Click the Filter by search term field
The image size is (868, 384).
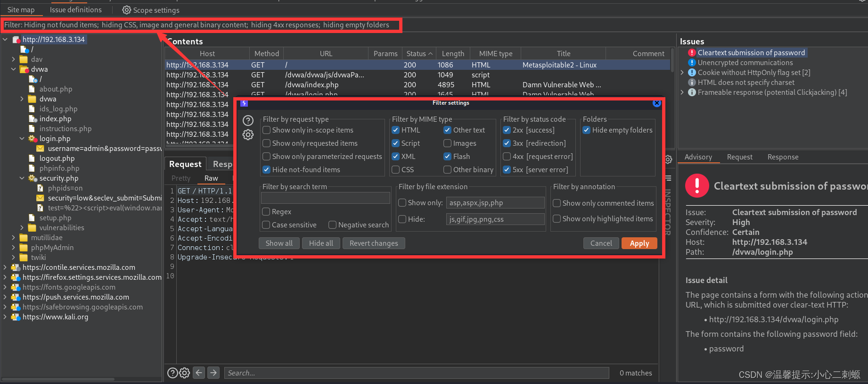pos(326,198)
